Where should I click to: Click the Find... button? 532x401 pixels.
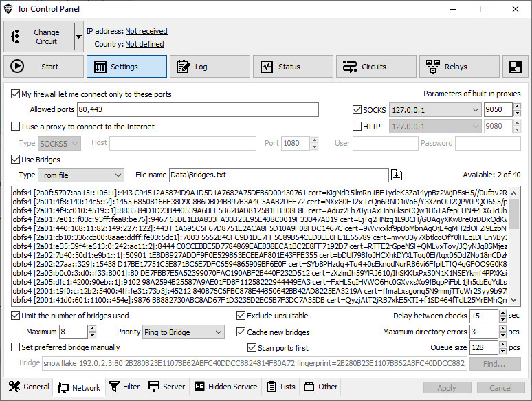coord(495,364)
